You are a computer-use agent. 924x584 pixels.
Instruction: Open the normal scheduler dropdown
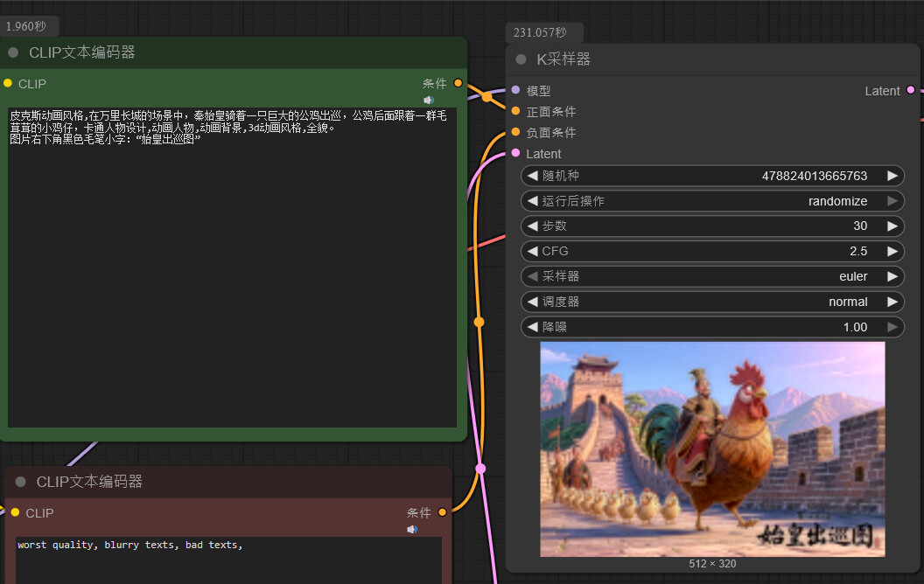712,302
